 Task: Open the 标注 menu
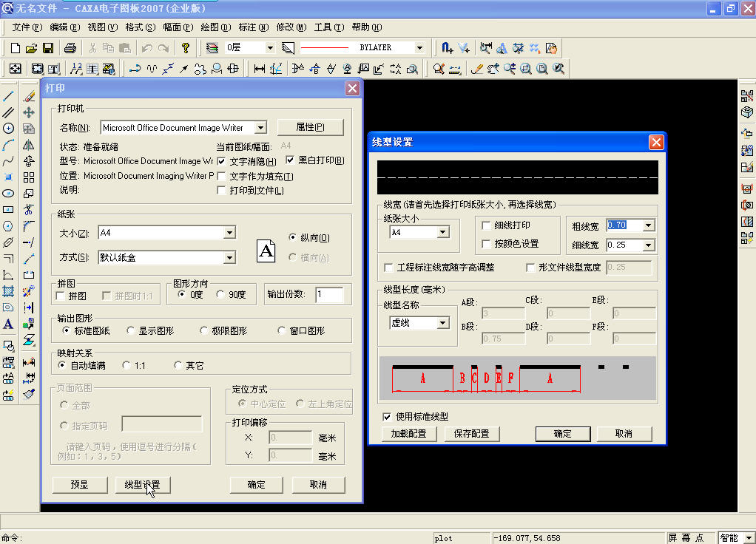[254, 27]
